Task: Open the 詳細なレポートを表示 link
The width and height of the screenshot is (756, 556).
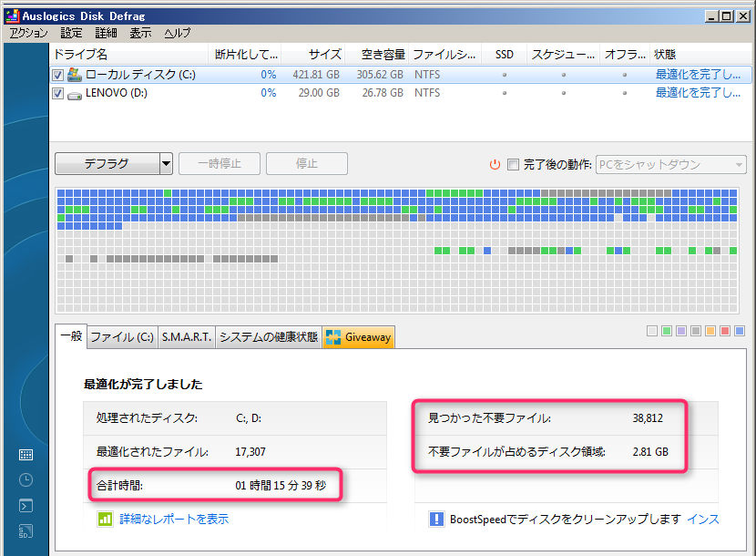Action: pos(174,520)
